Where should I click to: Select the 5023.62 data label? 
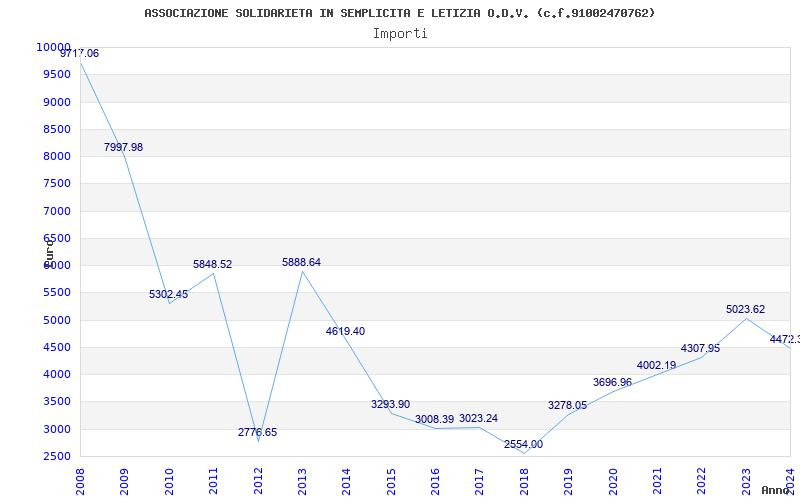(x=745, y=309)
